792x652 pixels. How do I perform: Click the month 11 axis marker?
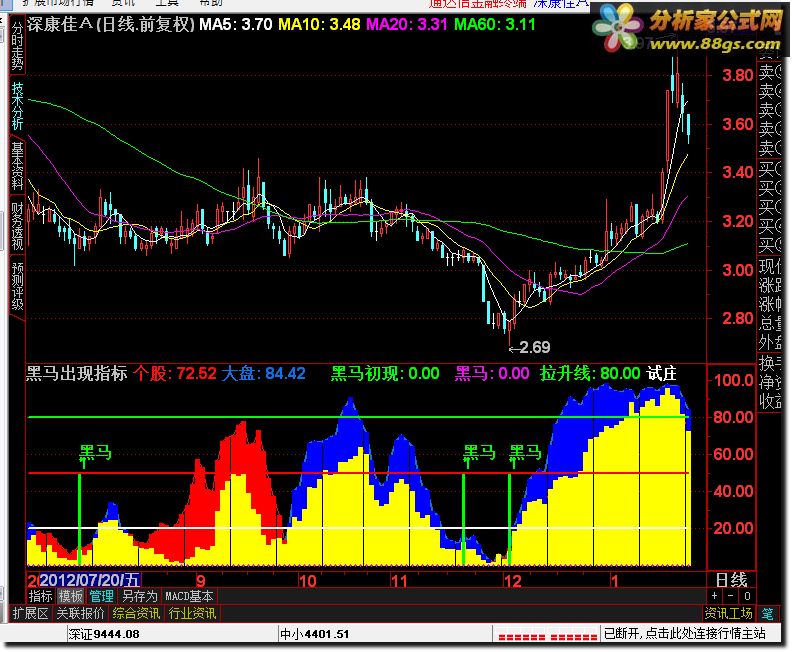click(x=399, y=581)
